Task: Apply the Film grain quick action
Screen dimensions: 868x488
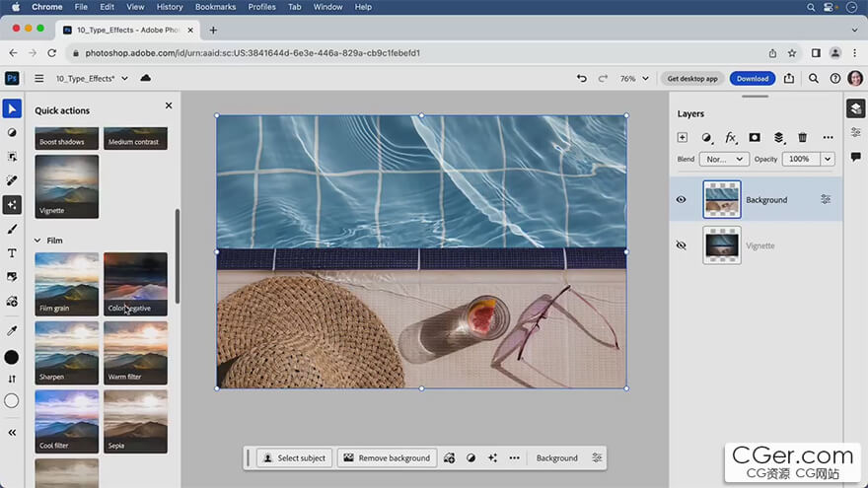Action: [x=67, y=284]
